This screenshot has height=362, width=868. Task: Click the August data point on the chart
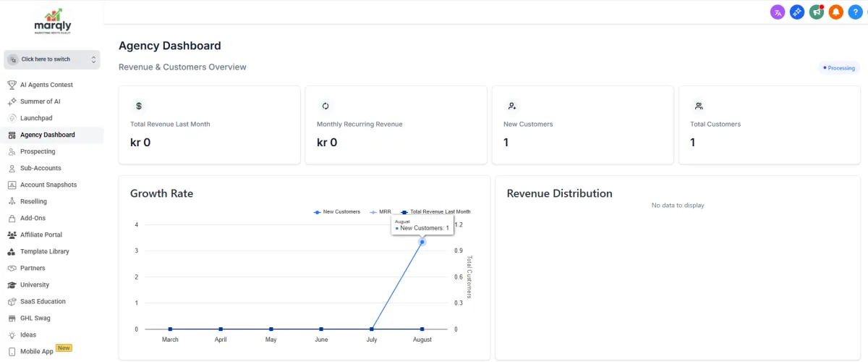coord(422,242)
